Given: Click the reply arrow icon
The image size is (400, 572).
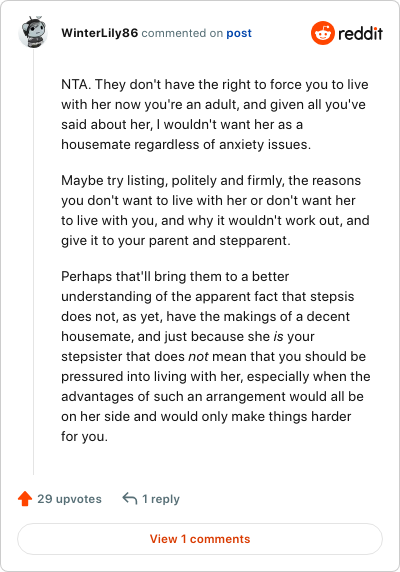Looking at the screenshot, I should tap(129, 498).
